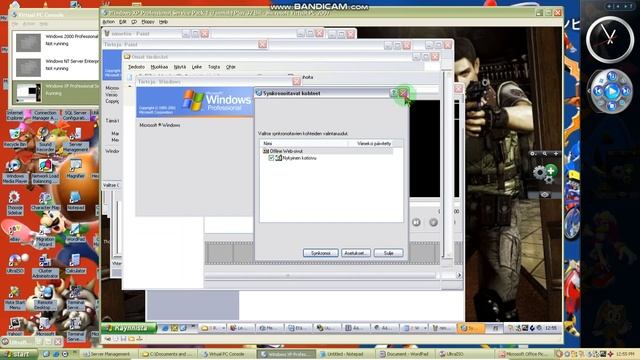Select Windows NT Server Enterprise virtual machine
Image resolution: width=640 pixels, height=360 pixels.
pos(56,67)
